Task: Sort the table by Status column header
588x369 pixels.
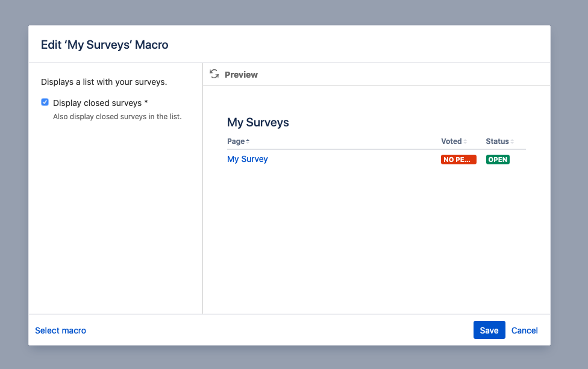Action: (497, 141)
